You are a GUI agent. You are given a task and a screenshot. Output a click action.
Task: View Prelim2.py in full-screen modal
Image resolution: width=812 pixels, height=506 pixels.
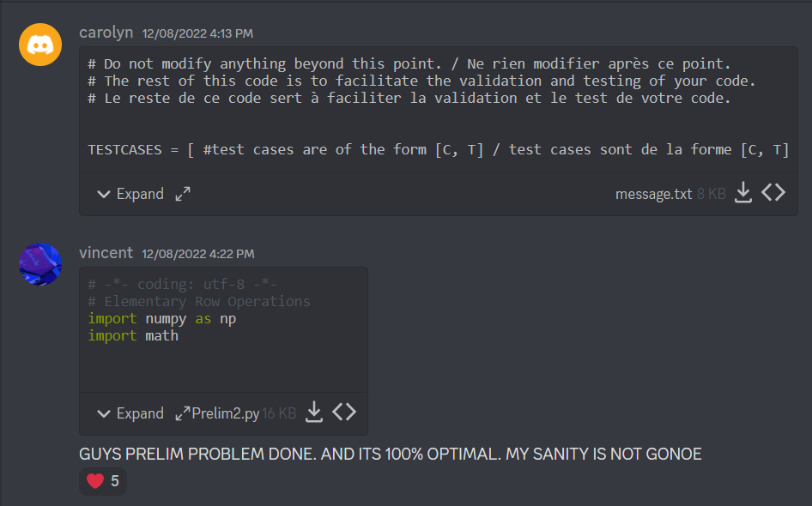182,413
